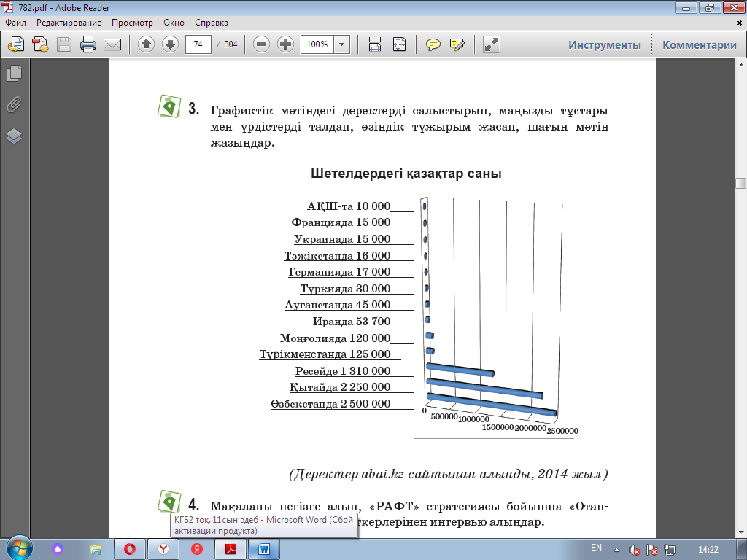Go to next page down arrow
The image size is (747, 560).
point(170,44)
